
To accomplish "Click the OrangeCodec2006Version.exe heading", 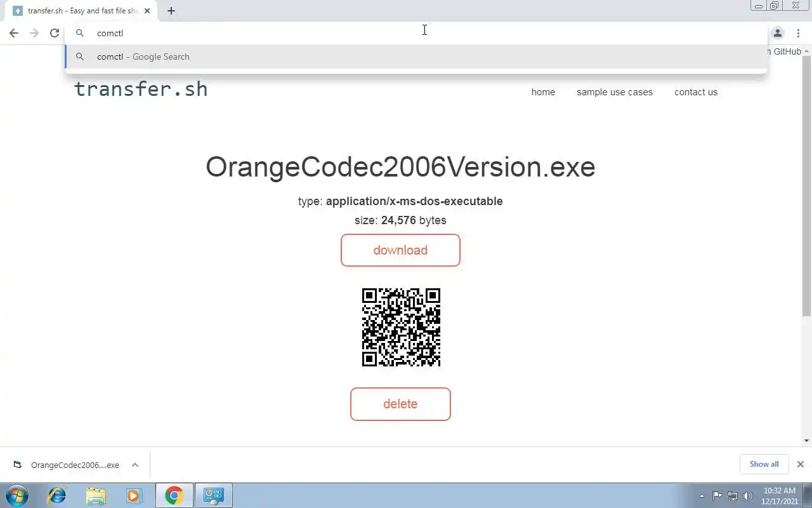I will (x=400, y=167).
